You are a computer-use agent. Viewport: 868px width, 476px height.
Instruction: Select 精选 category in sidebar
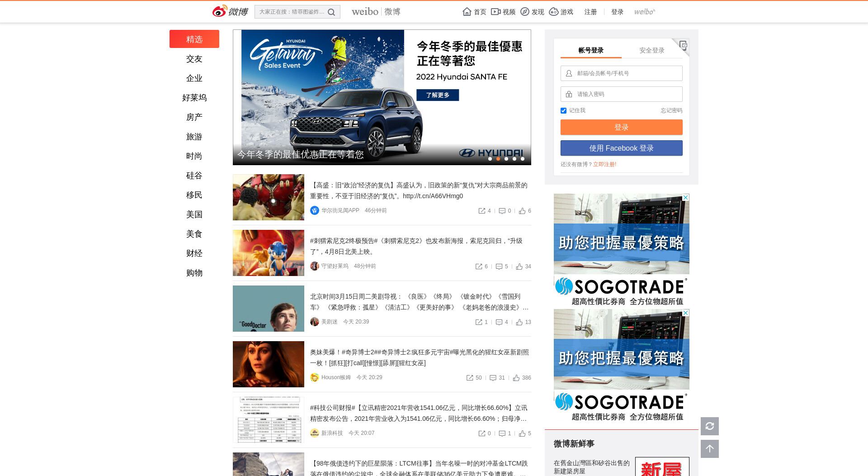[x=194, y=39]
